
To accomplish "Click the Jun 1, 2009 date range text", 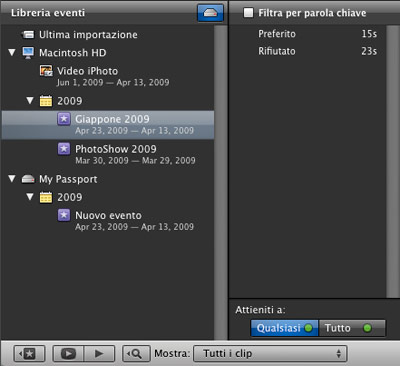I will point(113,82).
